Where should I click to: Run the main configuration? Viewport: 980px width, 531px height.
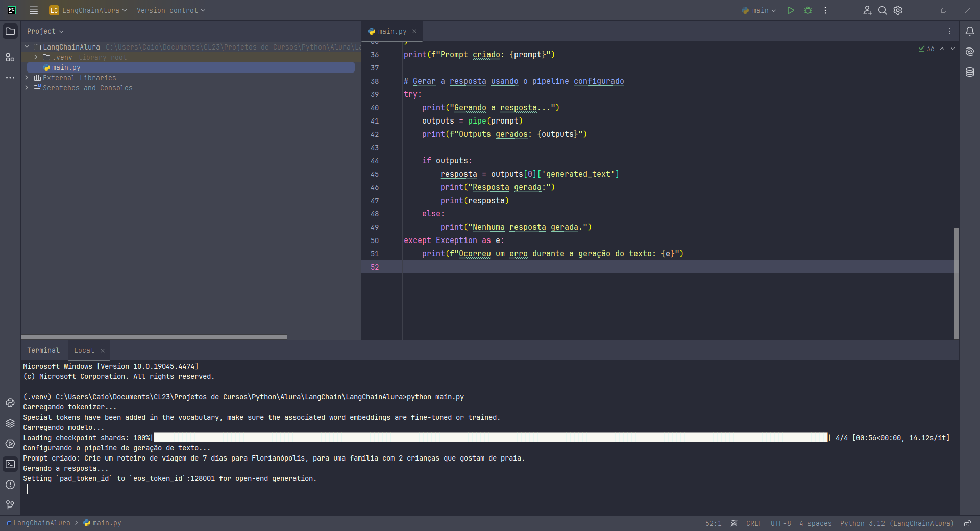coord(791,10)
